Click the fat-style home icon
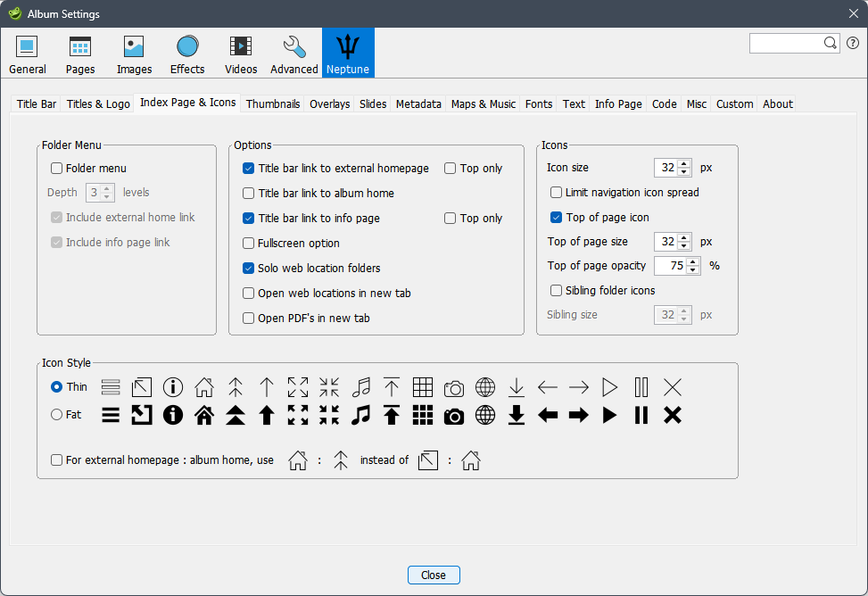The image size is (868, 596). coord(204,415)
